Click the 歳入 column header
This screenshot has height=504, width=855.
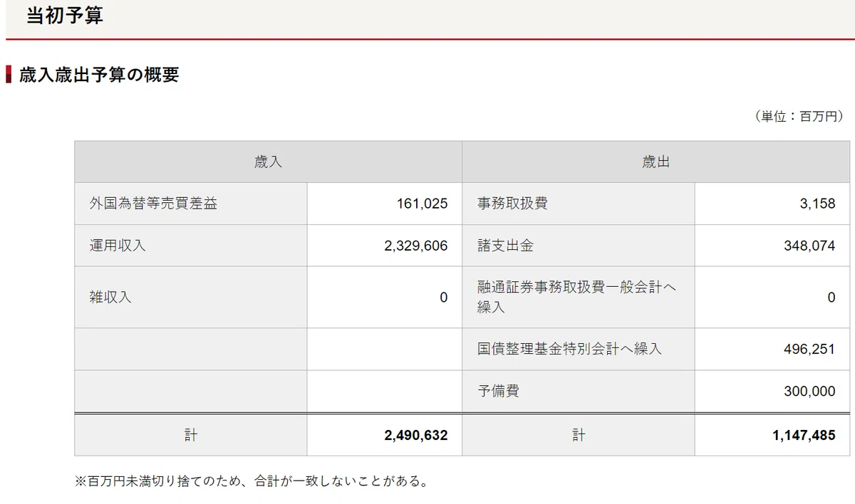(268, 162)
